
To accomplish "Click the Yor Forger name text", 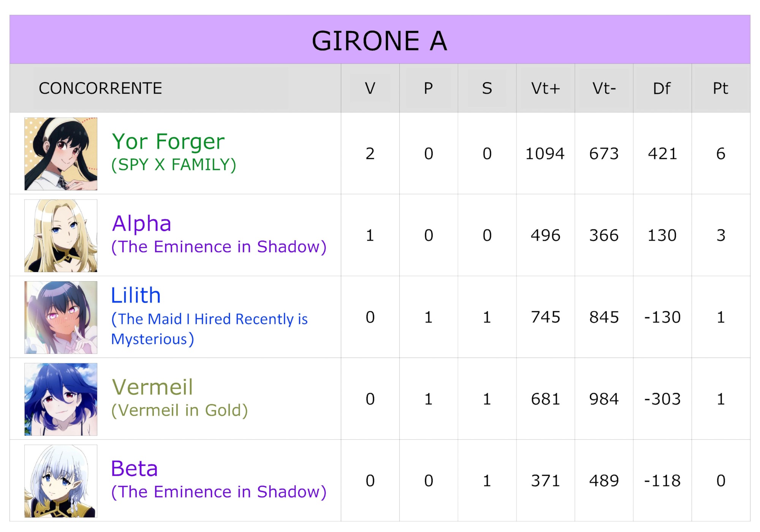I will tap(168, 142).
